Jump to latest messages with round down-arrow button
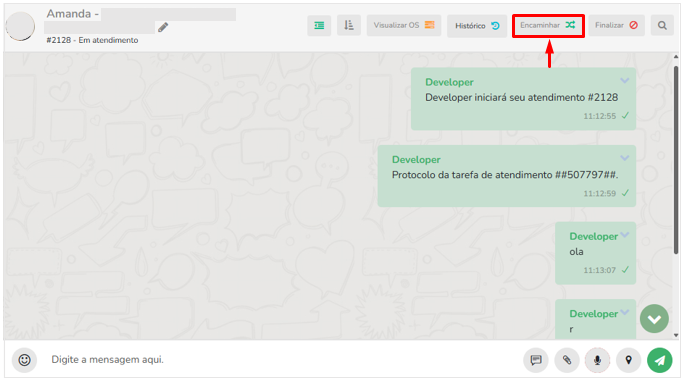Image resolution: width=685 pixels, height=382 pixels. coord(654,319)
